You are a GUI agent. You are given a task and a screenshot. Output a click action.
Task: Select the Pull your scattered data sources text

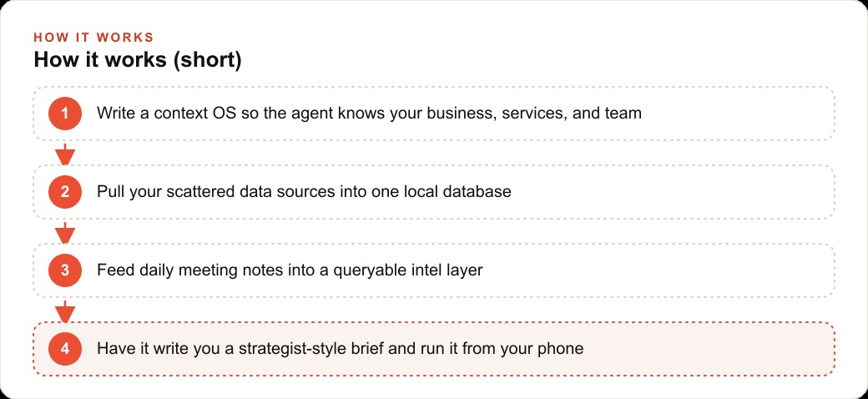pyautogui.click(x=304, y=192)
